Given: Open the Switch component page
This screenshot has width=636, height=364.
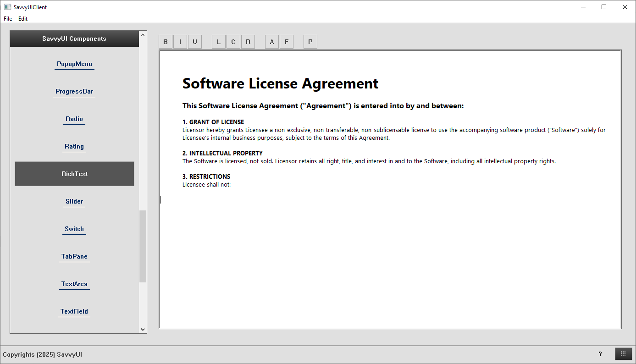Looking at the screenshot, I should (74, 229).
